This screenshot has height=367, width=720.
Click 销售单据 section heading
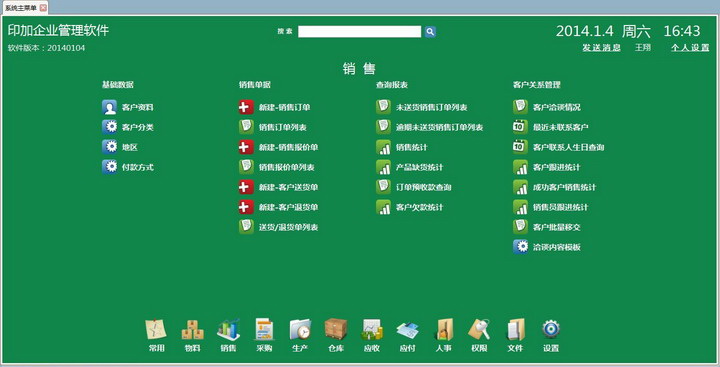[254, 85]
